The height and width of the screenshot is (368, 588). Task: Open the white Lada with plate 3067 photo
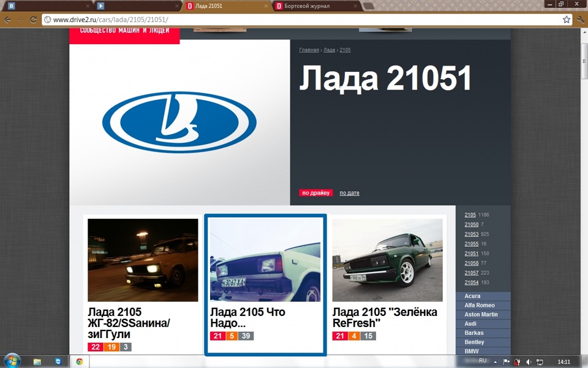tap(265, 260)
